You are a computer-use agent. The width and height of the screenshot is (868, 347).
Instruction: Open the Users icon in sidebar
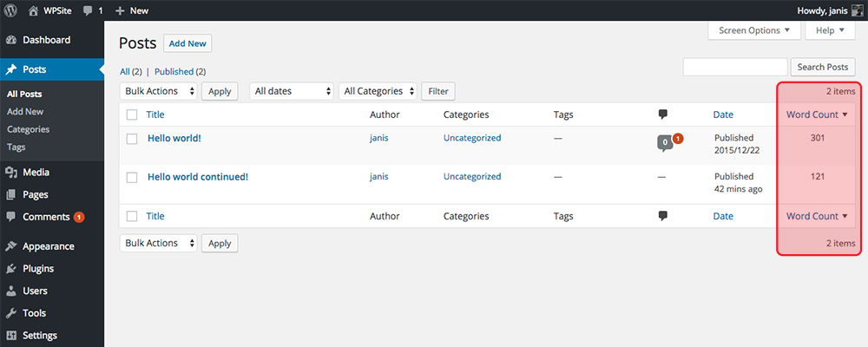pyautogui.click(x=11, y=291)
